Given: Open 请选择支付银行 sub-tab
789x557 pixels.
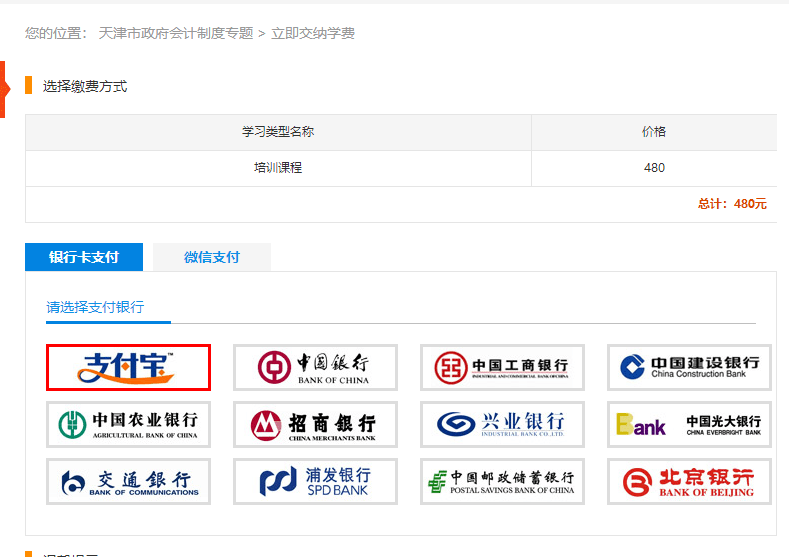Looking at the screenshot, I should [95, 307].
